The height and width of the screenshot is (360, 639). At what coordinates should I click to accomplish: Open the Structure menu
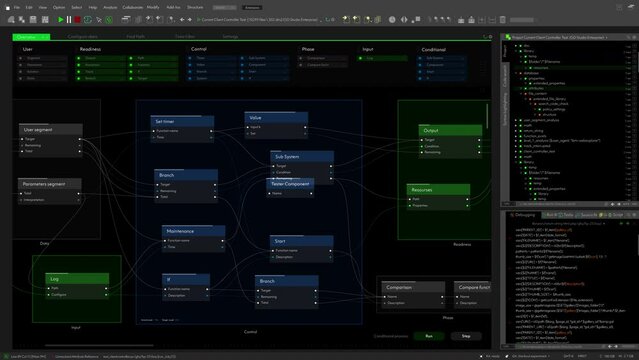coord(195,7)
